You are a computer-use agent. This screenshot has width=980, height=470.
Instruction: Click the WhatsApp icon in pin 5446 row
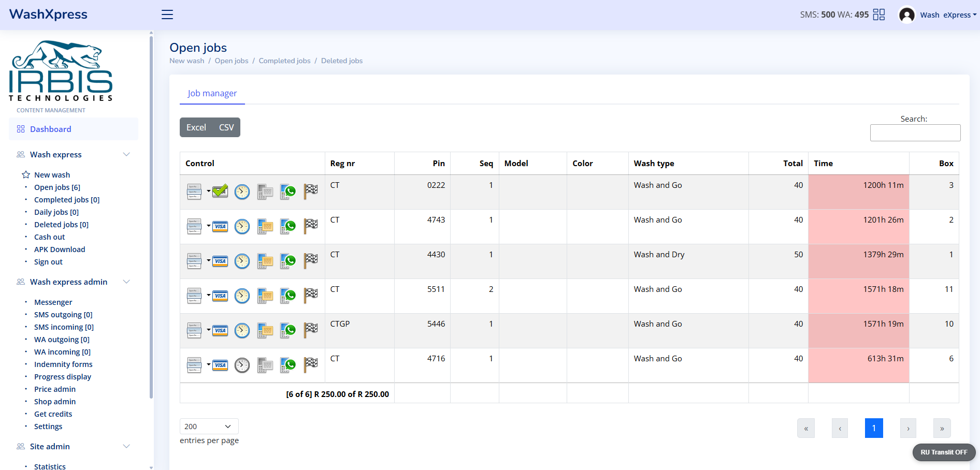coord(288,330)
